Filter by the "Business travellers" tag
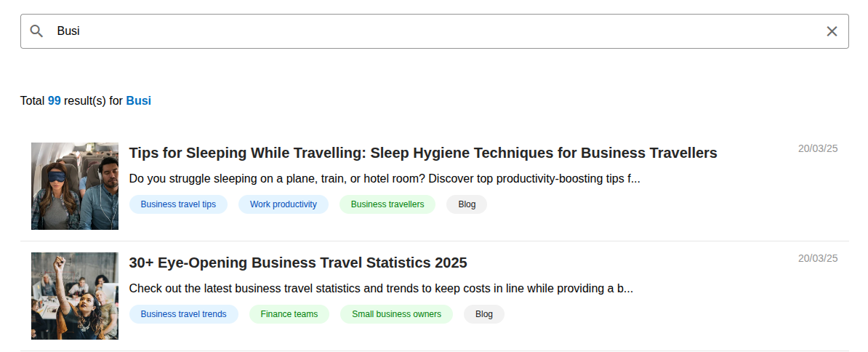The height and width of the screenshot is (352, 868). click(387, 204)
